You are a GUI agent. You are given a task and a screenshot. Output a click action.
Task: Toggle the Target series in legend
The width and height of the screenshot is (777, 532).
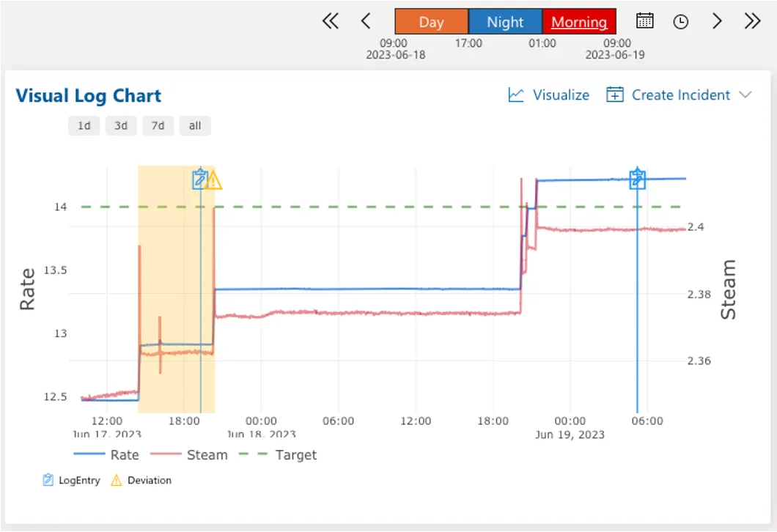coord(278,455)
